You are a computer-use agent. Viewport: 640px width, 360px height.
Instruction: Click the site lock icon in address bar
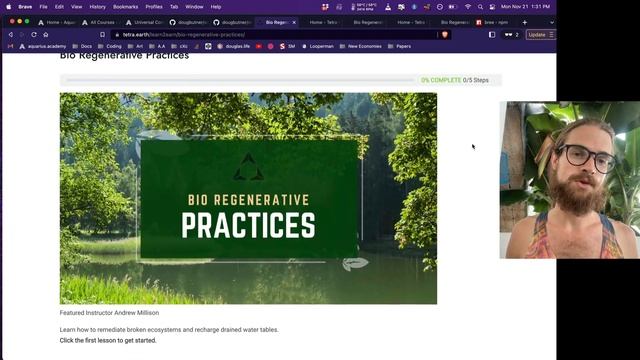(x=117, y=35)
